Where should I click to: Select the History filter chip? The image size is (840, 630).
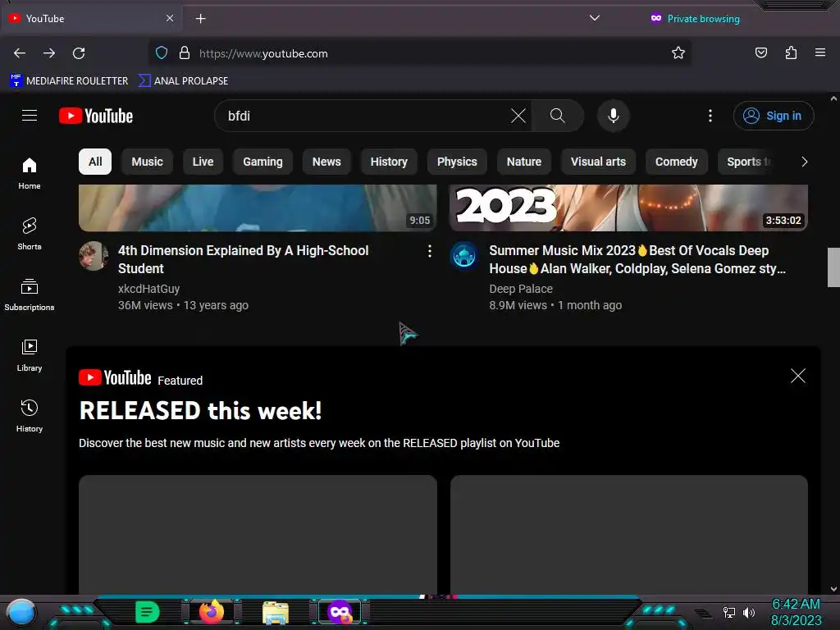[389, 162]
